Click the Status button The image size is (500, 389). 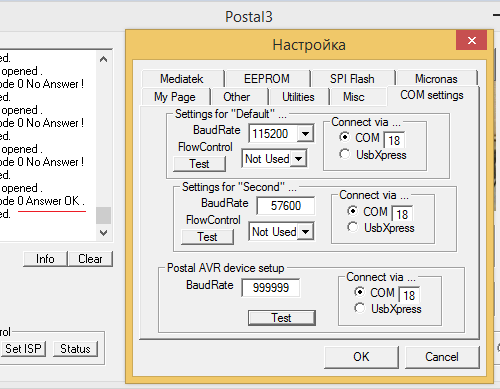75,349
